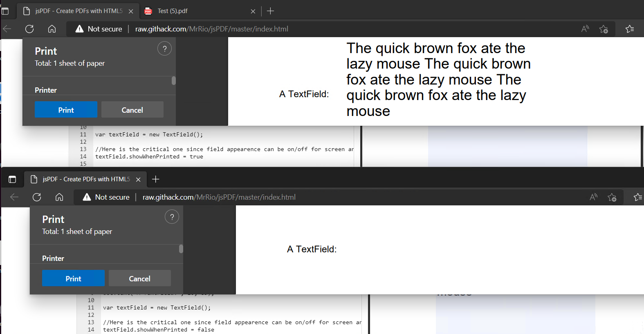Click 'Total: 1 sheet of paper' upper dialog

pos(70,63)
